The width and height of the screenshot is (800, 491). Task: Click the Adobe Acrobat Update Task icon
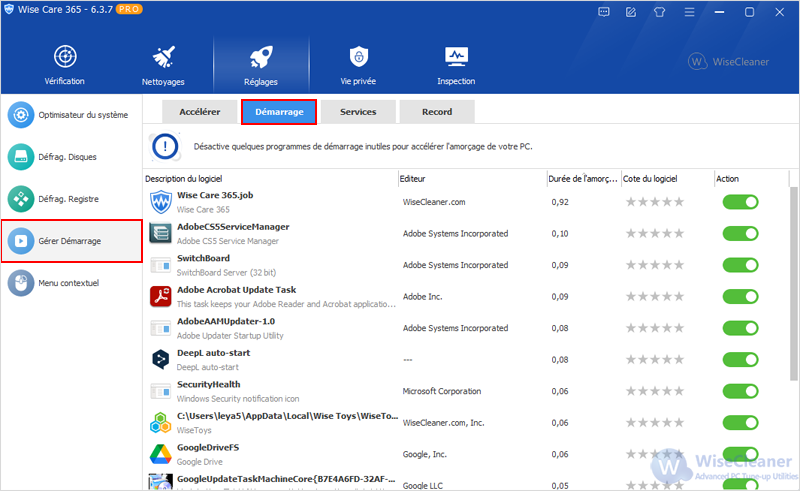pos(161,297)
